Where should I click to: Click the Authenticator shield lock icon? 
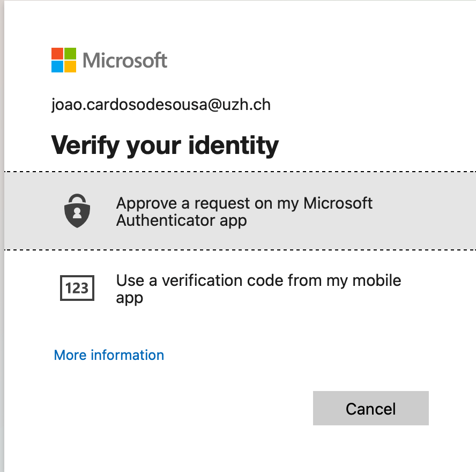(77, 211)
